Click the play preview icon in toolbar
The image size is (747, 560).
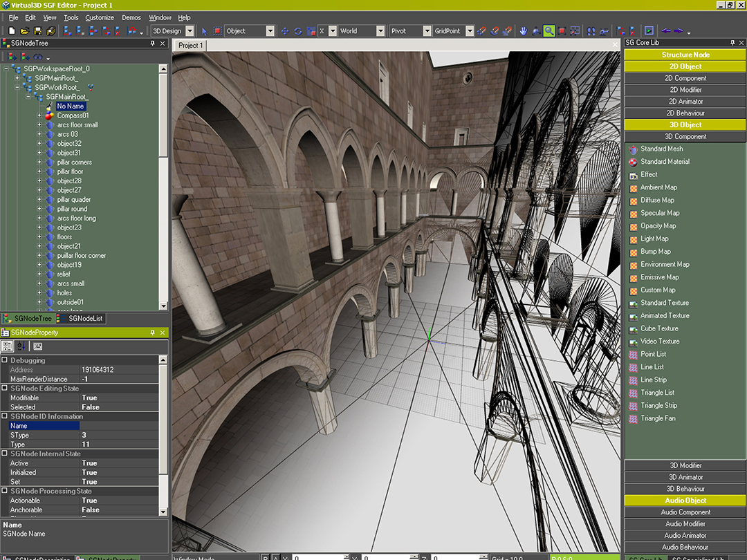[649, 31]
